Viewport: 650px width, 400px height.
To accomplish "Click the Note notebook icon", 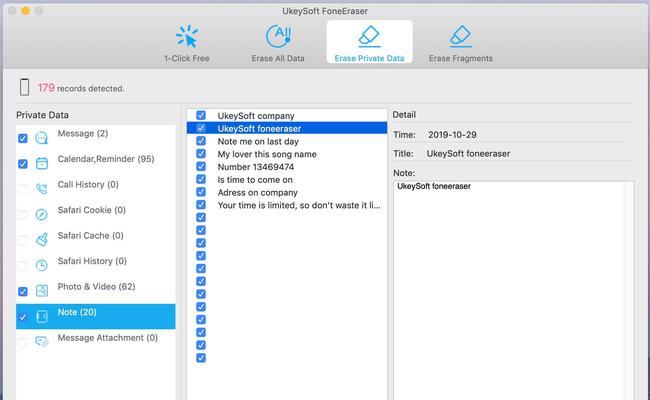I will click(x=41, y=316).
